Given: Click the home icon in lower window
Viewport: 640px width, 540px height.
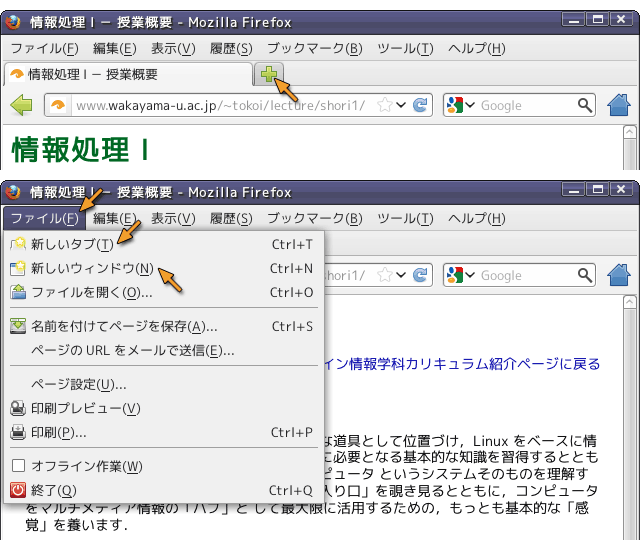Looking at the screenshot, I should (x=619, y=275).
